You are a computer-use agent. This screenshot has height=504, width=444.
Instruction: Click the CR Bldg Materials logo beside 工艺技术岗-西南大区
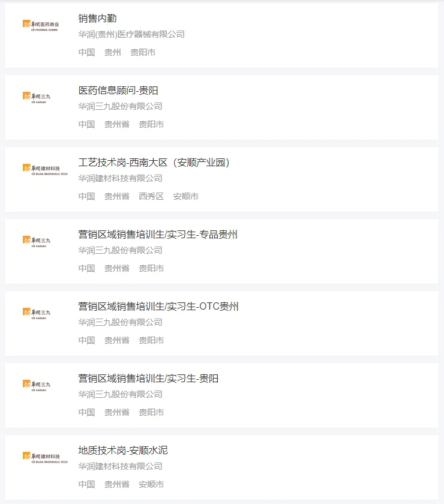pyautogui.click(x=45, y=169)
